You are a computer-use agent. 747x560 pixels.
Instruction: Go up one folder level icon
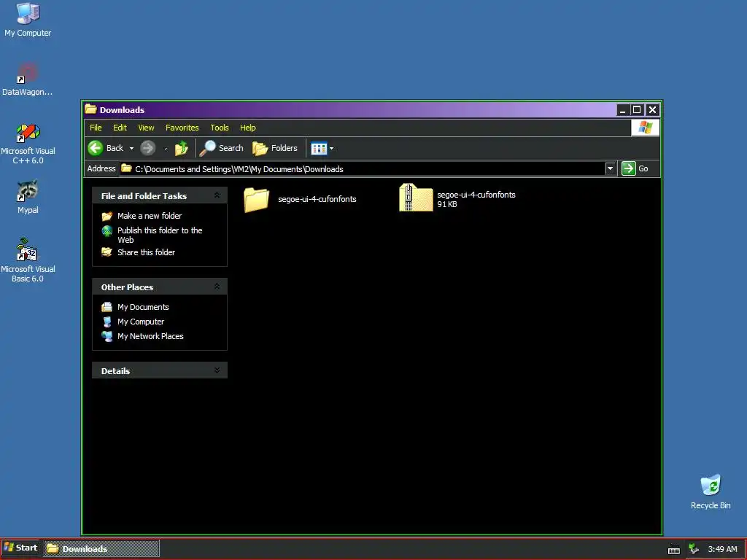[x=182, y=148]
